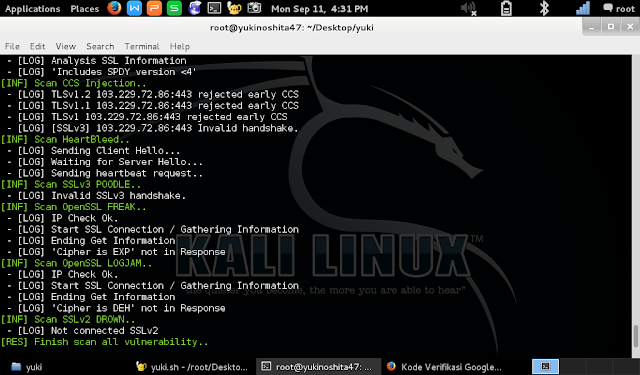This screenshot has width=640, height=375.
Task: Open the terminal Edit menu
Action: tap(37, 47)
